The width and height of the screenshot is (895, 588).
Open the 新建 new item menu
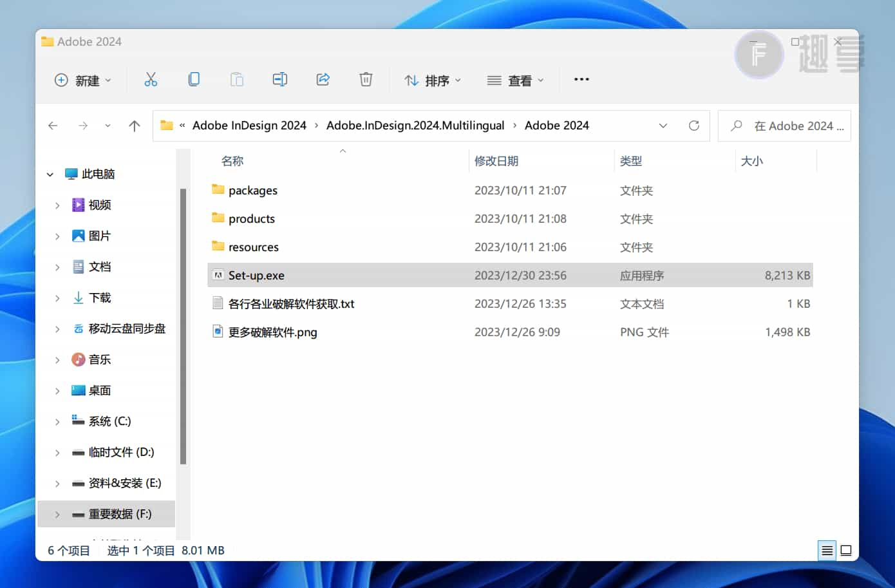(83, 80)
